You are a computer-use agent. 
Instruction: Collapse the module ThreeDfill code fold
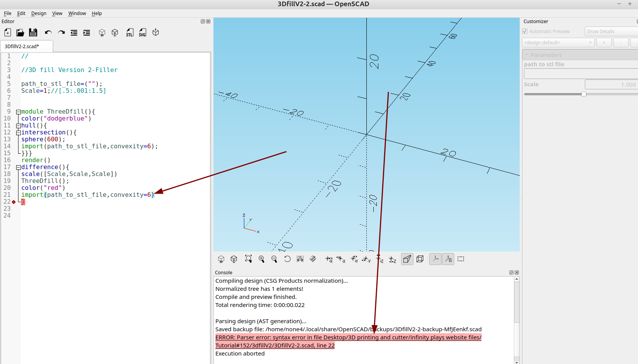(x=18, y=112)
